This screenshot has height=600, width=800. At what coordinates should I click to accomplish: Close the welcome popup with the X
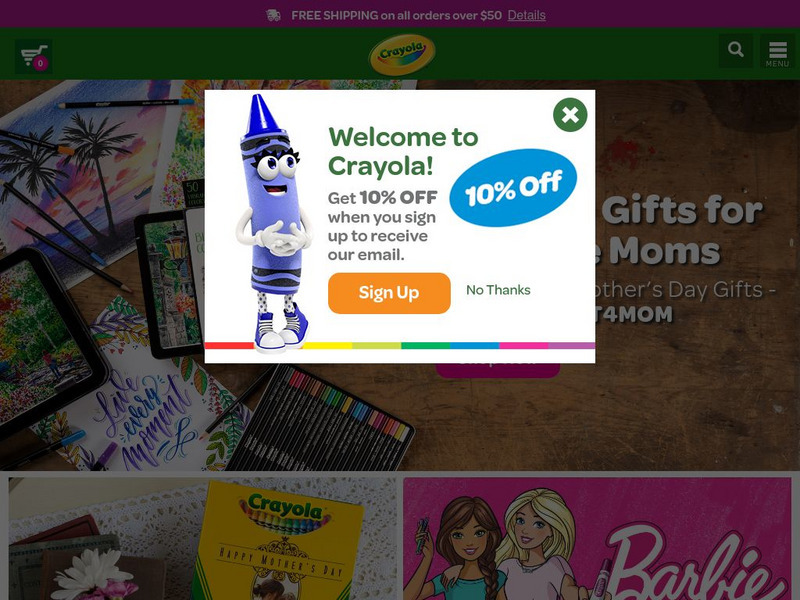[570, 115]
